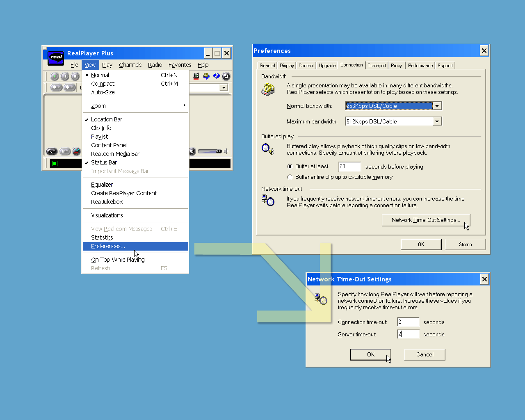Open the Play menu in RealPlayer
This screenshot has width=525, height=420.
tap(107, 65)
